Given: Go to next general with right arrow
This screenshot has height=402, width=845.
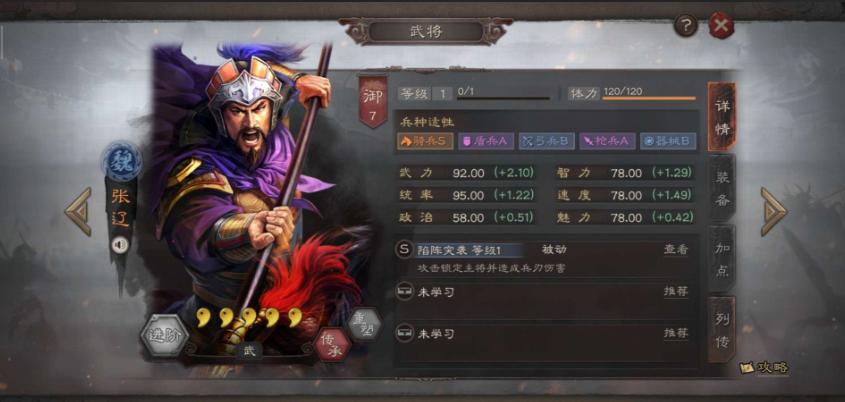Looking at the screenshot, I should coord(773,212).
